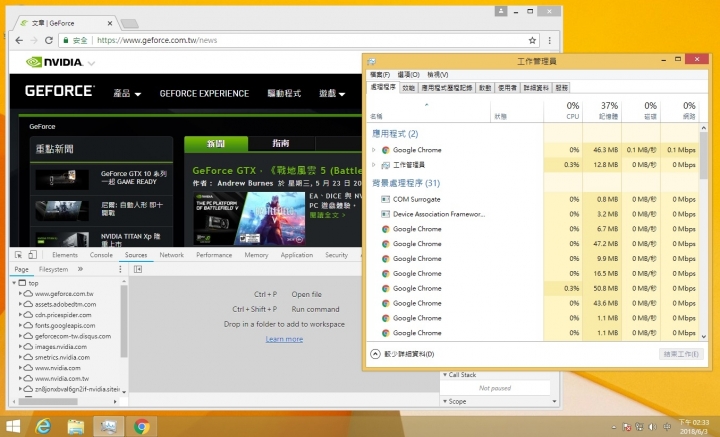Click the secure lock icon in the address bar
The image size is (720, 437).
point(66,40)
